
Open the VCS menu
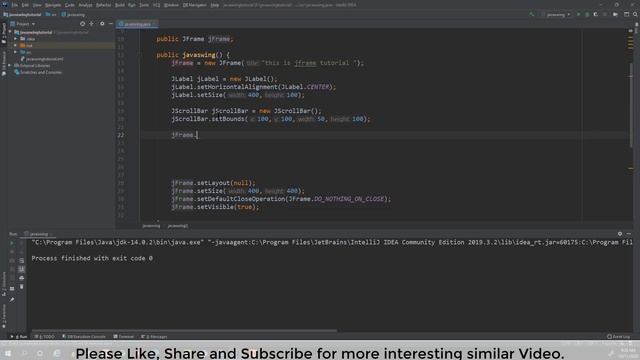[157, 5]
